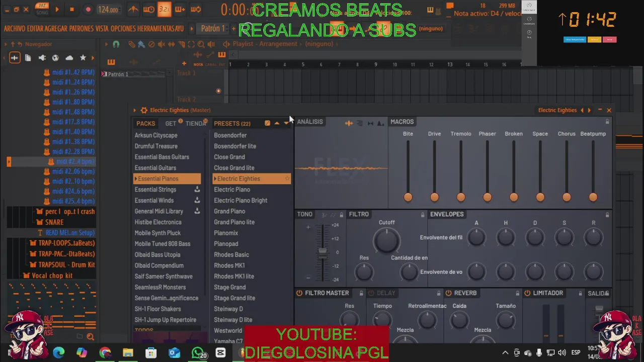Open browser online globe tab icon
This screenshot has height=362, width=644.
tap(55, 58)
